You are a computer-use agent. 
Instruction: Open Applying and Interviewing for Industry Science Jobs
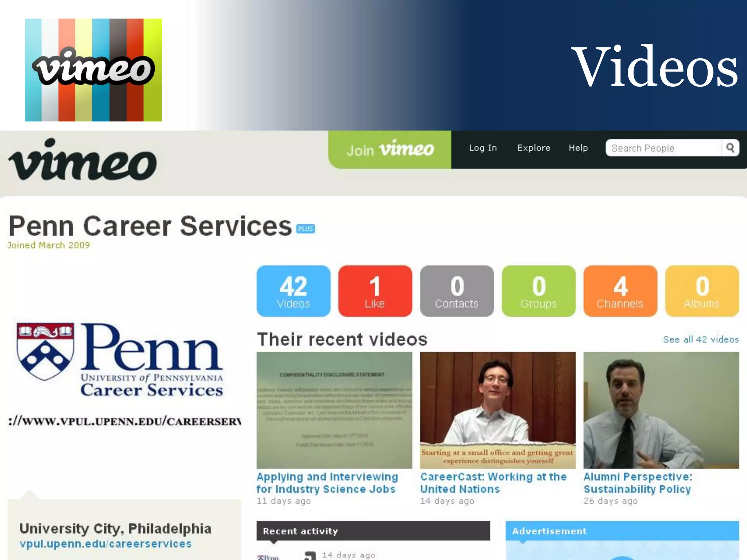[327, 483]
